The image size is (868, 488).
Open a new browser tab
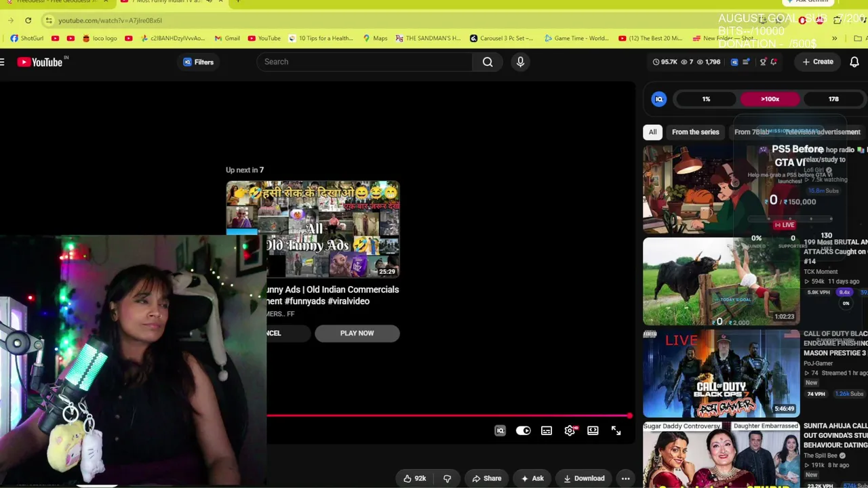click(x=237, y=2)
